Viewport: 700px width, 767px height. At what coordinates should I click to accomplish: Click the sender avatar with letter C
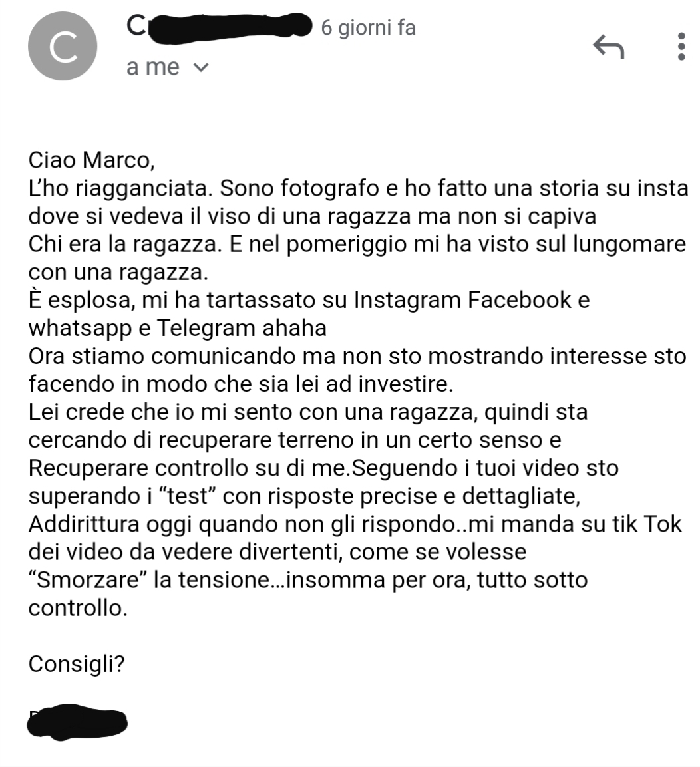pyautogui.click(x=63, y=46)
